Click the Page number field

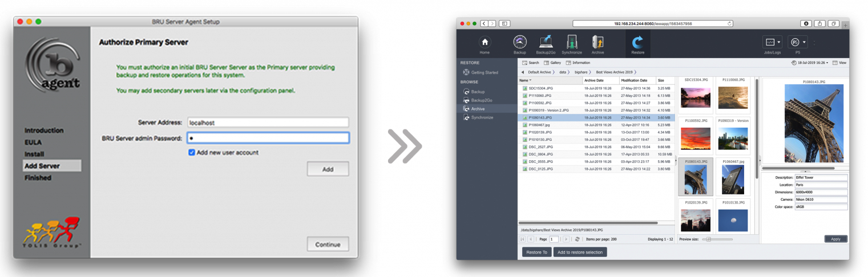pyautogui.click(x=554, y=239)
